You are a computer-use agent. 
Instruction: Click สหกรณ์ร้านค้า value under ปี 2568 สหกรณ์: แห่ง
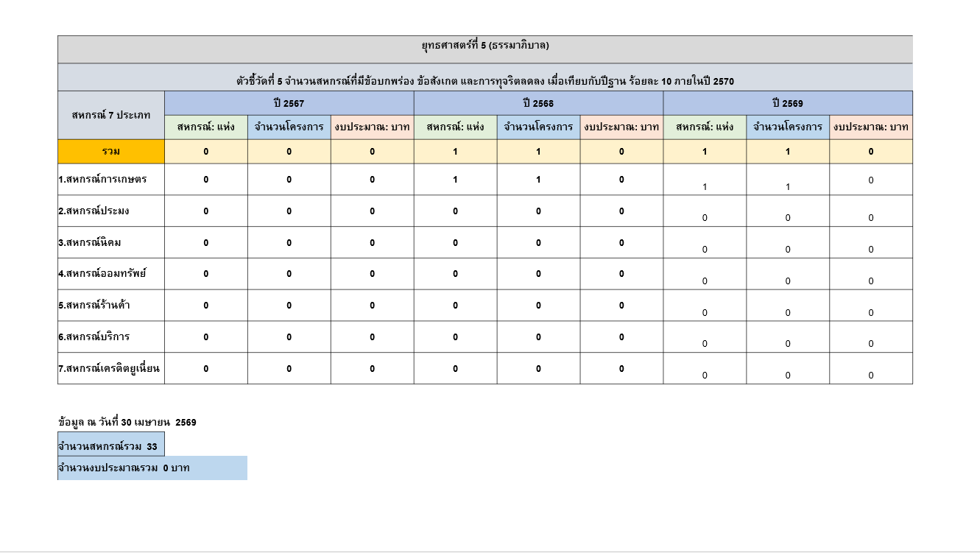click(x=456, y=306)
